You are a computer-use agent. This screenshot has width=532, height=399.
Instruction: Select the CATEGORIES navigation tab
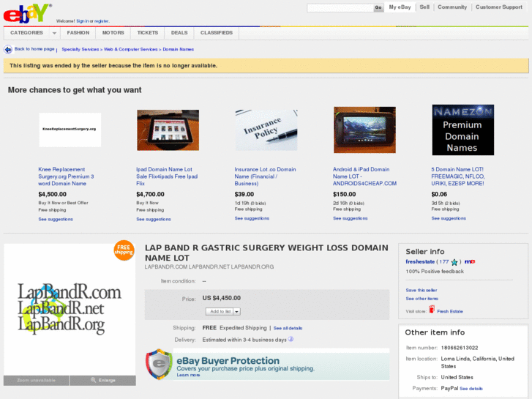pyautogui.click(x=27, y=33)
